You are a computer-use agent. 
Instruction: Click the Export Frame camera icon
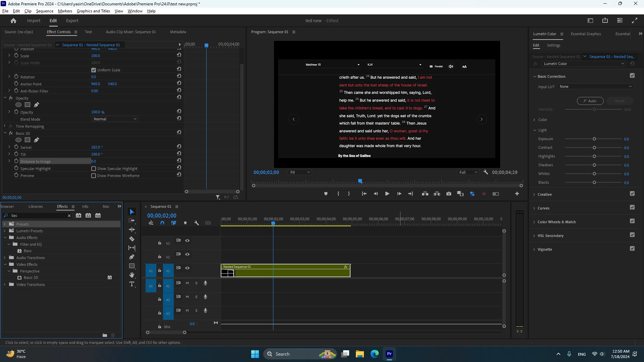448,194
